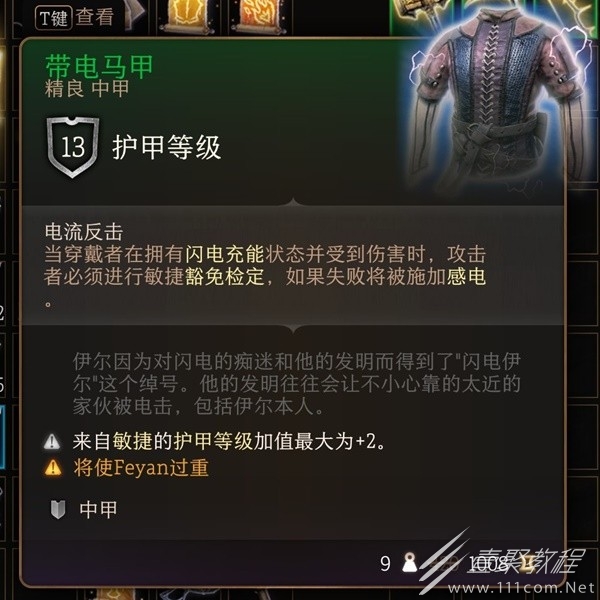Click the 精良 中甲 rarity subtitle
The image size is (600, 600).
pos(87,89)
